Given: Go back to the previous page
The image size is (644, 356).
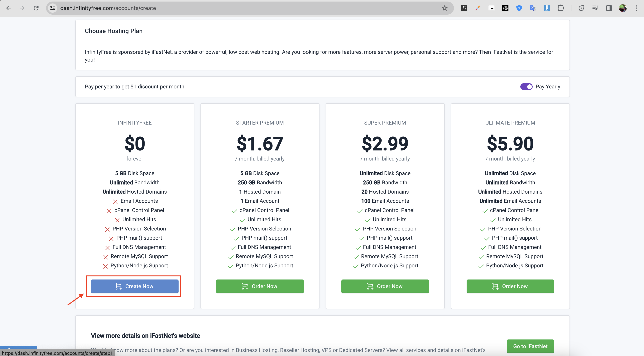Looking at the screenshot, I should click(x=8, y=8).
